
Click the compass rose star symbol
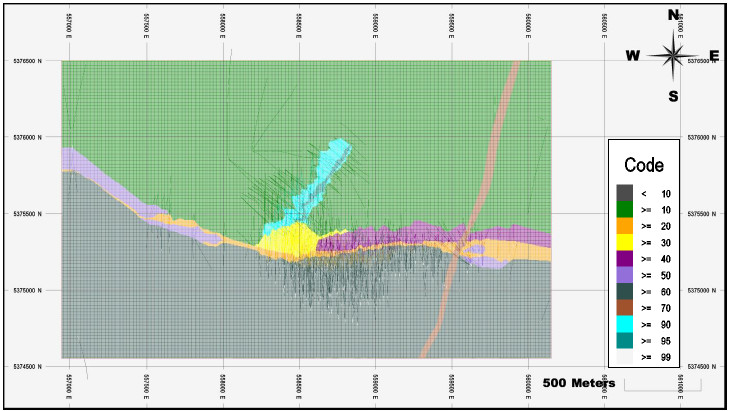(x=673, y=56)
